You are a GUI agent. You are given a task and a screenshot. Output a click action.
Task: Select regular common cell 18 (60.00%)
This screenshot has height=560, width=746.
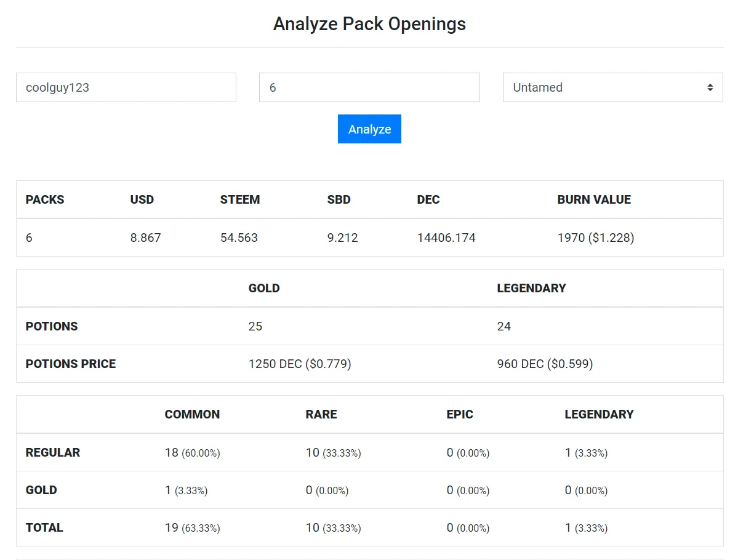point(192,452)
